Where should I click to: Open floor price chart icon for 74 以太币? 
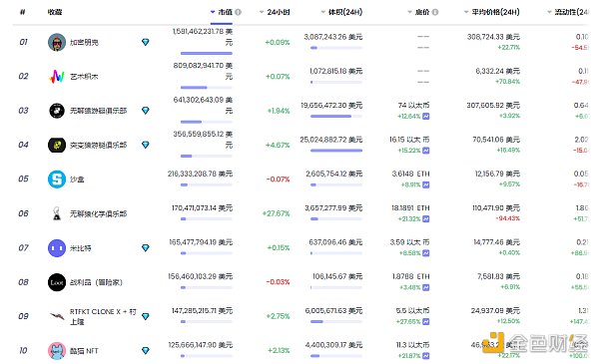[426, 116]
